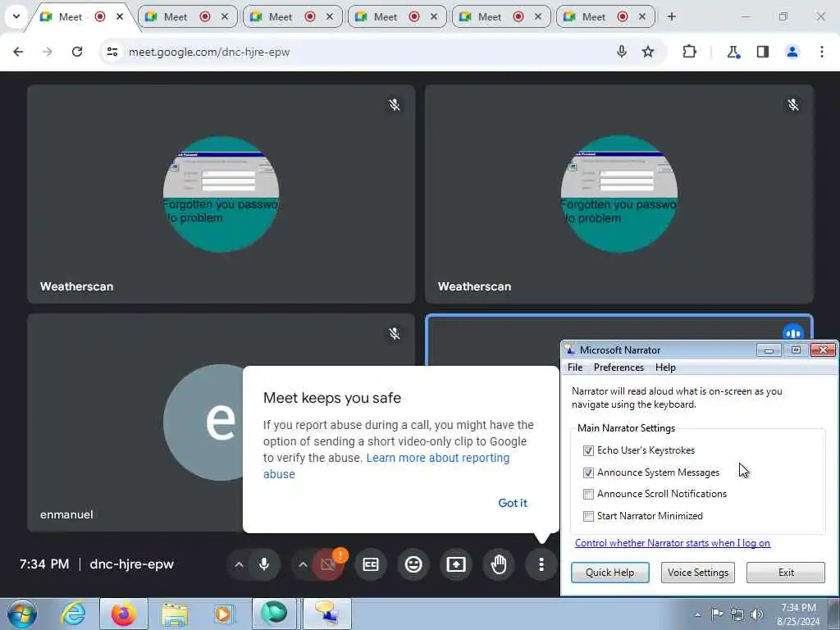Click Chrome back arrow

(x=18, y=52)
